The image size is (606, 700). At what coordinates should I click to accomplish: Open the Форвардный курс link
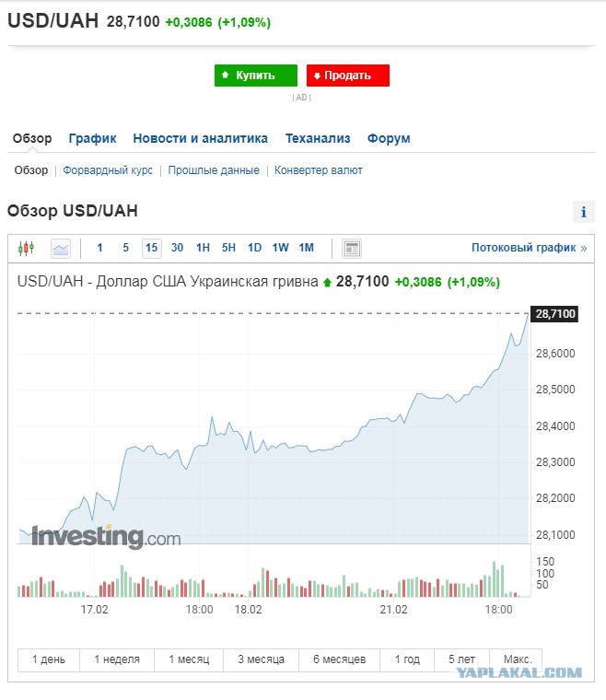tap(108, 170)
